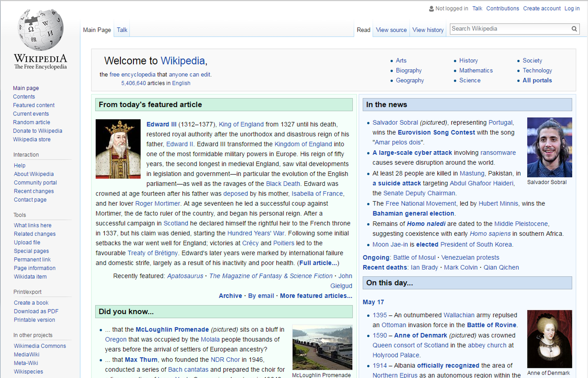Open the Science portal

(x=470, y=81)
